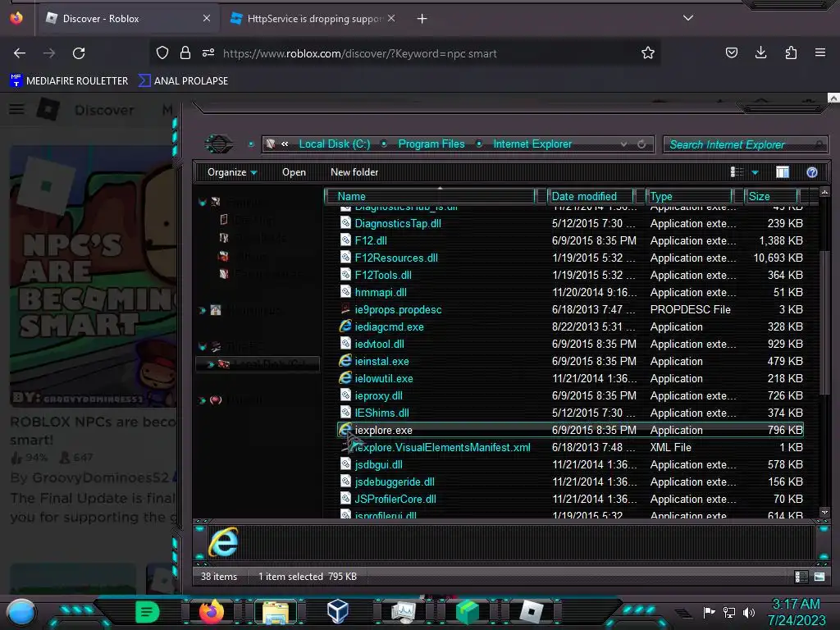Open the Start orb button
The width and height of the screenshot is (840, 630).
pos(21,612)
